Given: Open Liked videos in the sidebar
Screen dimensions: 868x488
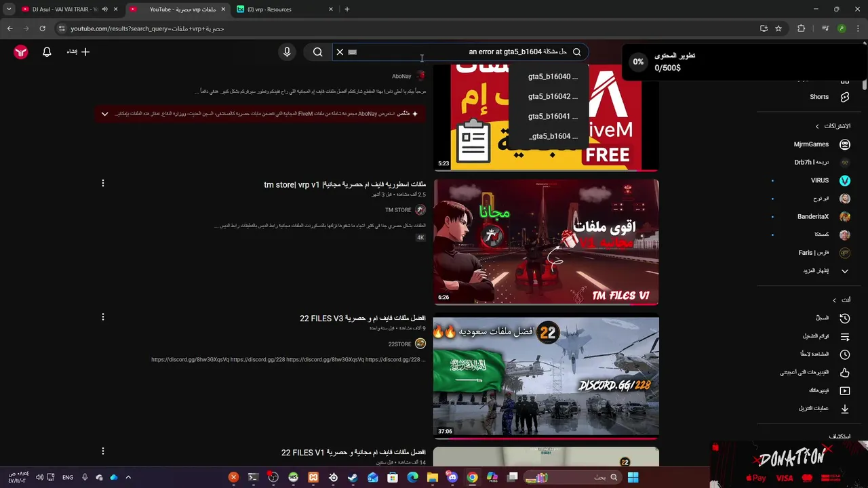Looking at the screenshot, I should click(x=816, y=372).
